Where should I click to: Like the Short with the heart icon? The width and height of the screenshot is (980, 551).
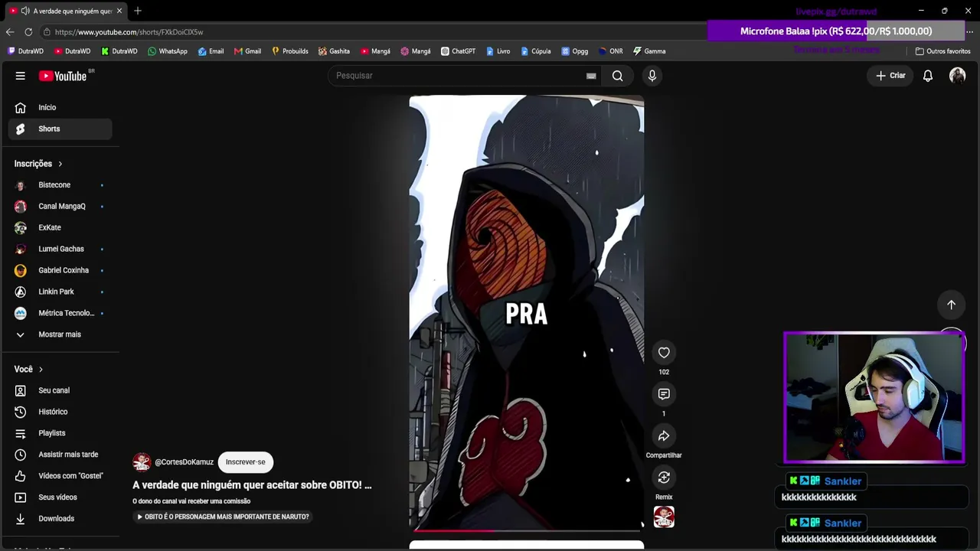click(664, 353)
